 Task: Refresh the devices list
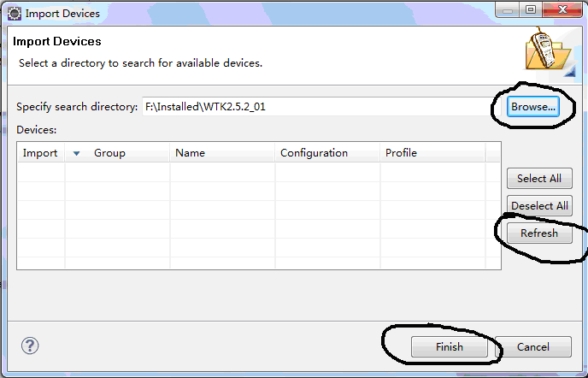539,233
